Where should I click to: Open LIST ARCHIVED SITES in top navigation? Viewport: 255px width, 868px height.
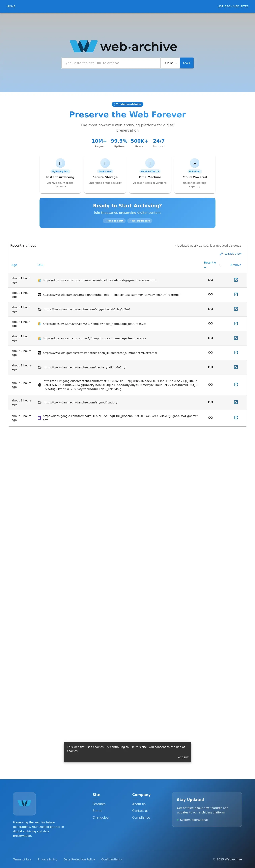point(233,6)
